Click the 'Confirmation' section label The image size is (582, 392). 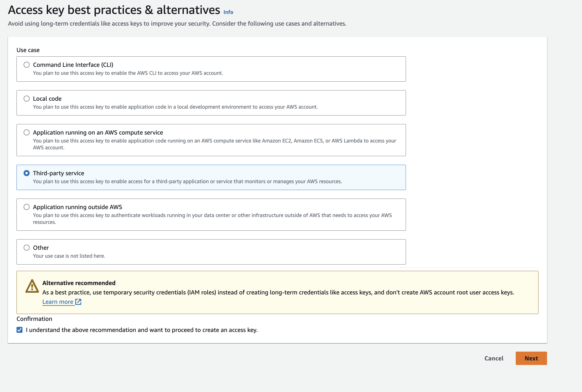point(34,319)
